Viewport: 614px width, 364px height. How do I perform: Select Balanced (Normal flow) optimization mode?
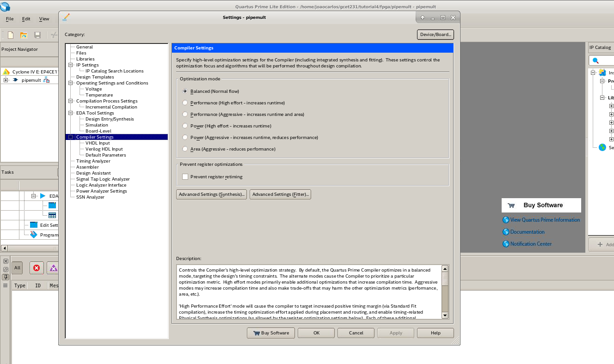185,91
